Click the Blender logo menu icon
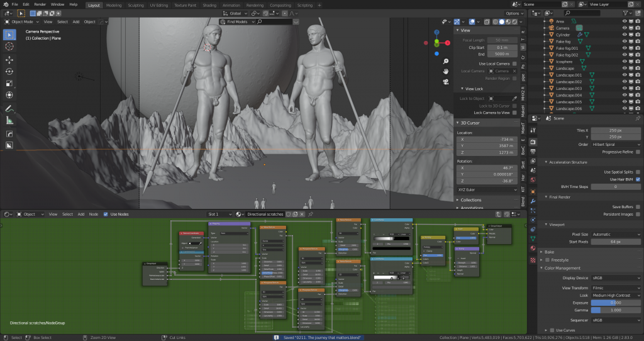644x341 pixels. point(5,4)
